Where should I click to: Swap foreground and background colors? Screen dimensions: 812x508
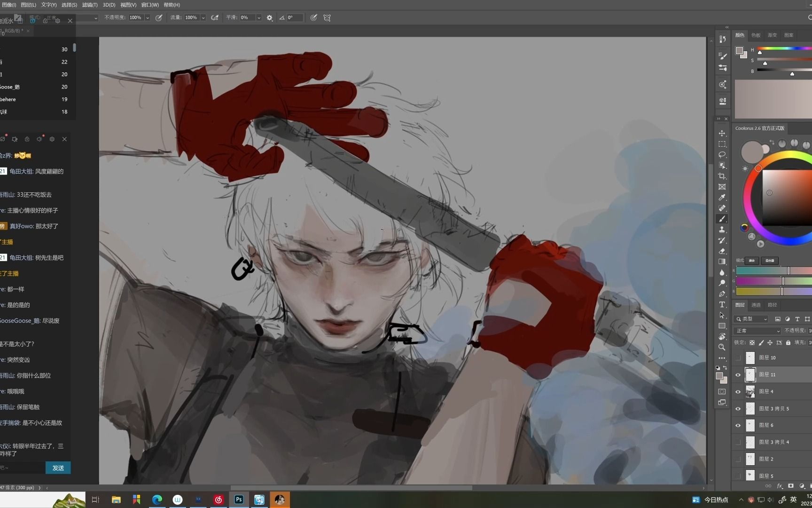(x=725, y=368)
